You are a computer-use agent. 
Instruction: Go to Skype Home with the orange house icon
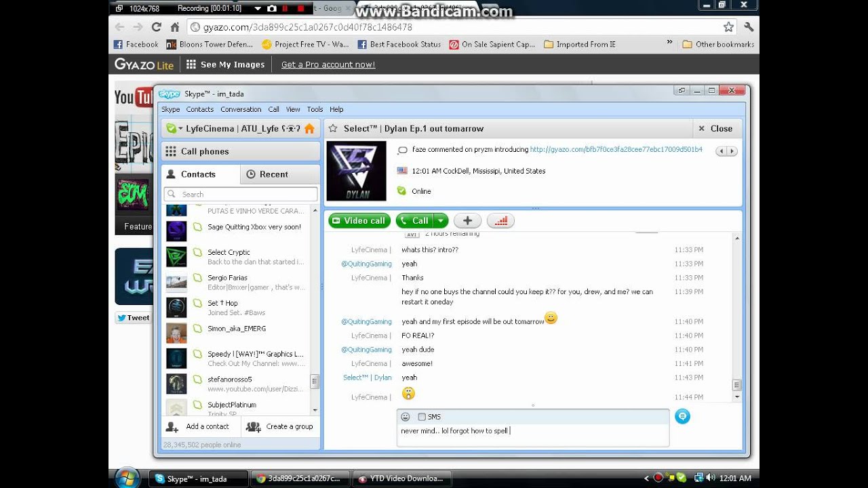coord(309,129)
